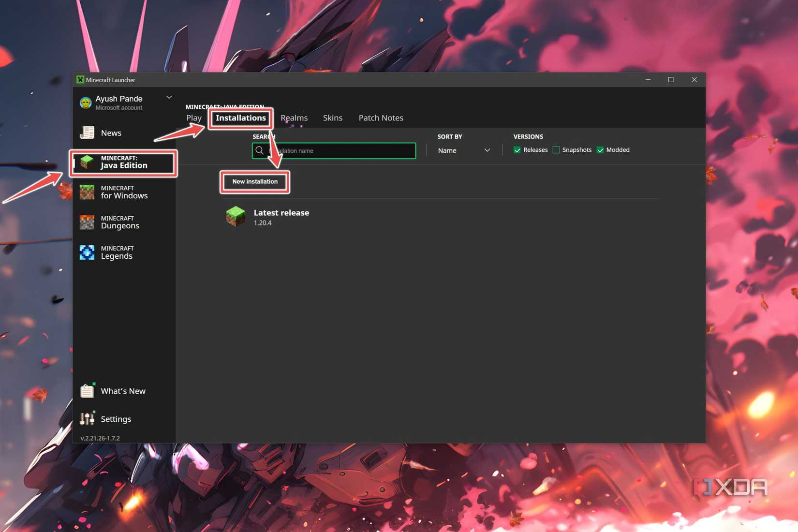Enable the Snapshots versions checkbox
This screenshot has width=798, height=532.
coord(556,150)
